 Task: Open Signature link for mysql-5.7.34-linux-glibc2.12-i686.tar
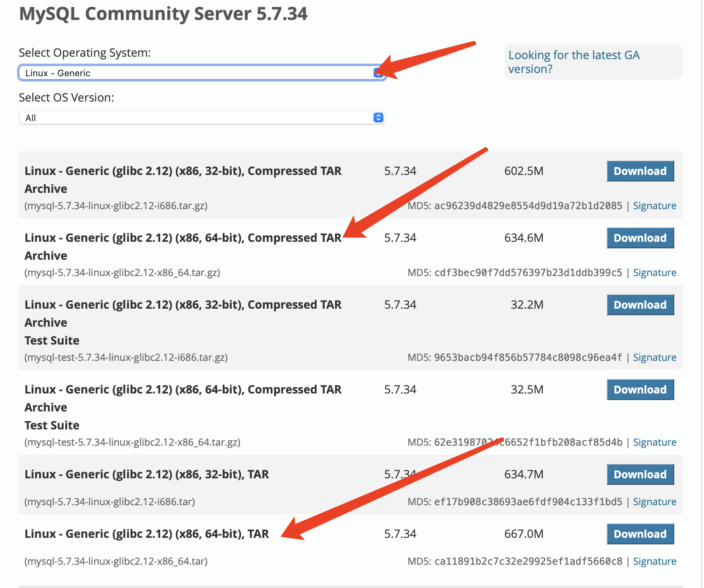[655, 502]
